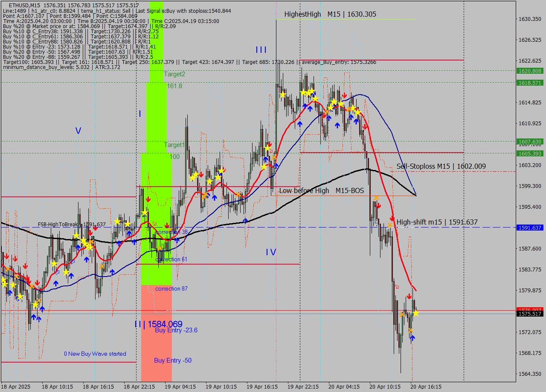Viewport: 546px width, 392px height.
Task: Click the orange shift marker near High-shift m15 label
Action: click(x=390, y=225)
